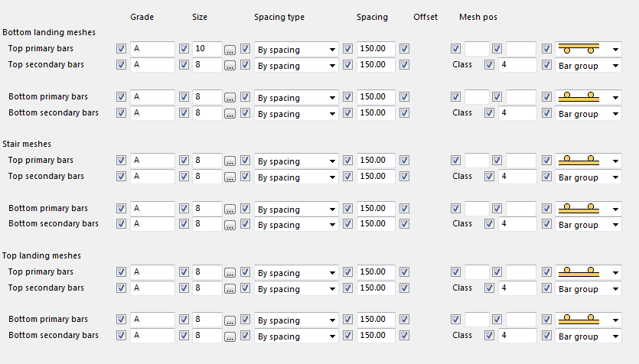
Task: Open Bar group dropdown for Stair meshes top secondary bars
Action: [x=588, y=177]
